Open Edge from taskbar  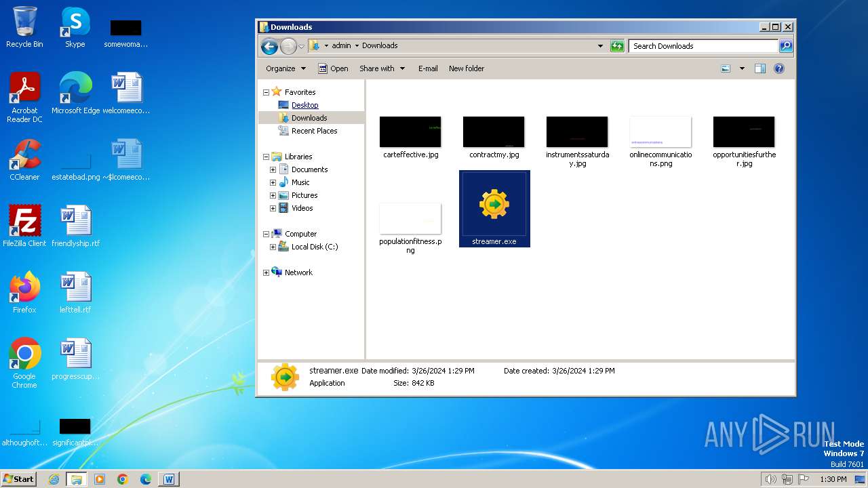coord(146,479)
